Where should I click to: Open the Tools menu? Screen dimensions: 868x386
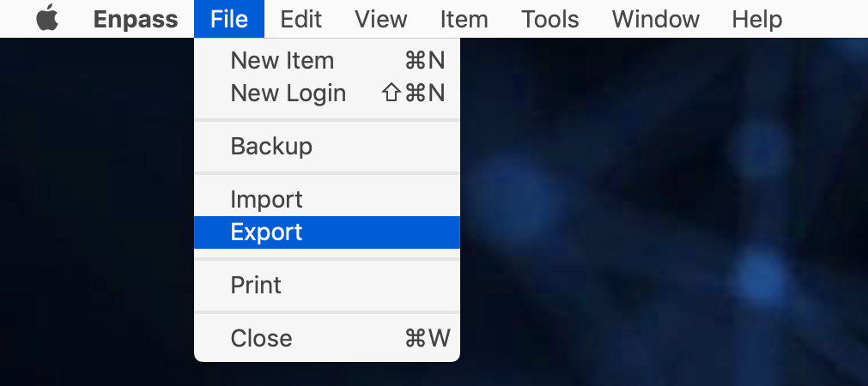coord(549,19)
